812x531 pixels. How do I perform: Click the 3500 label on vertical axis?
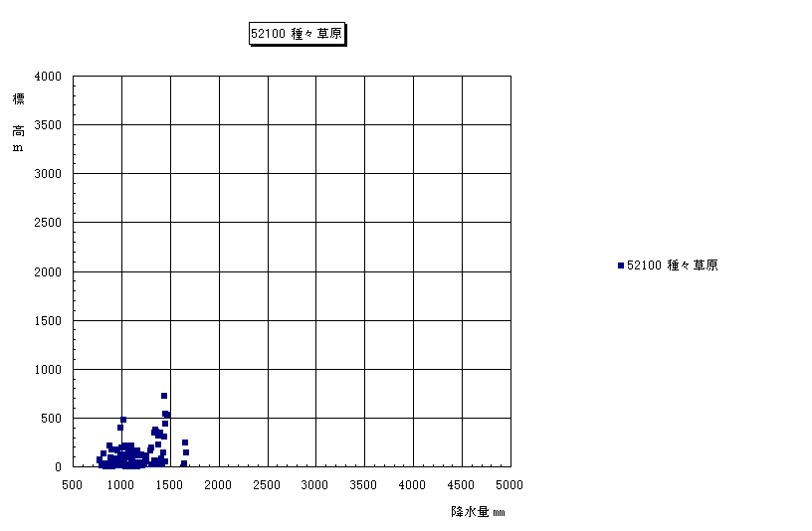48,125
